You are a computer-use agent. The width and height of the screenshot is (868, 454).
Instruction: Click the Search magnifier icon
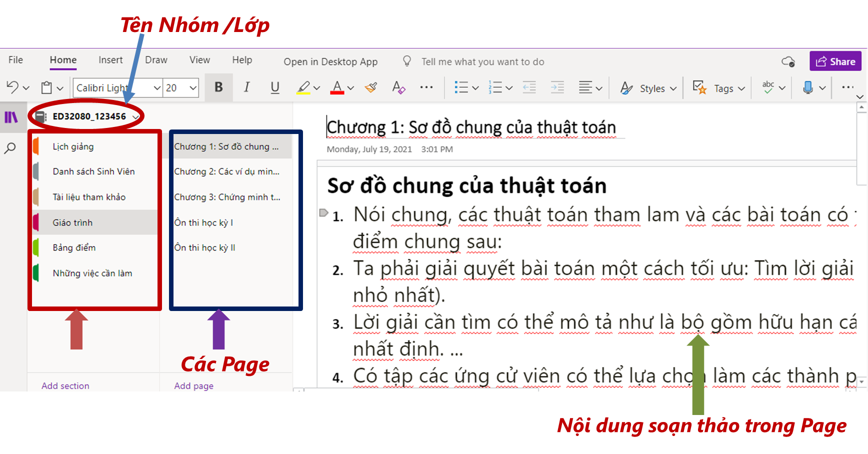click(10, 148)
